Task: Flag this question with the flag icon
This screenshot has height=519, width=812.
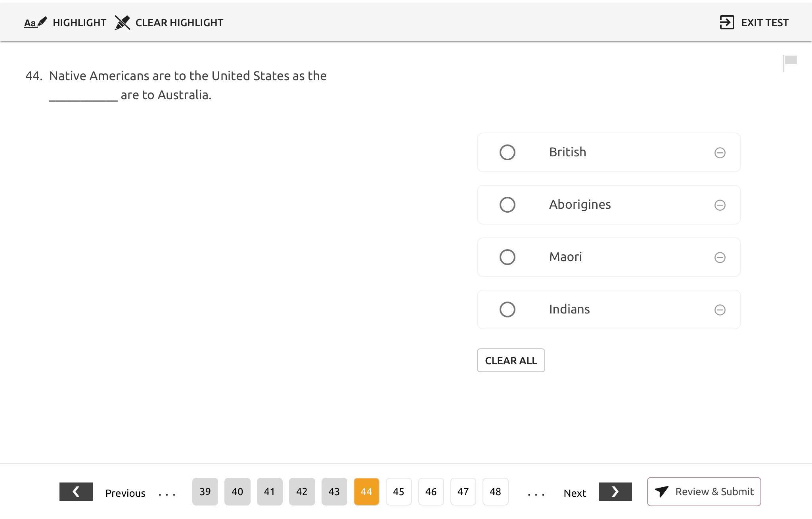Action: (x=790, y=63)
